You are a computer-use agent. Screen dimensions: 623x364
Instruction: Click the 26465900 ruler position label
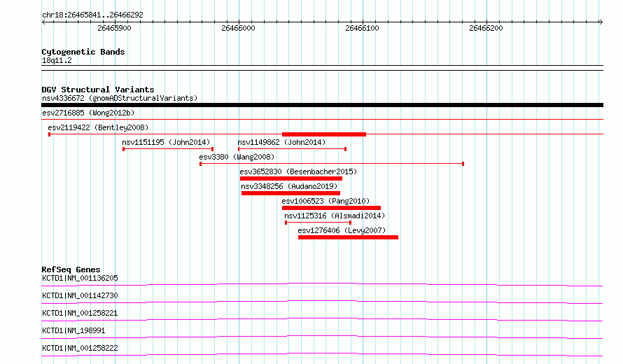click(114, 28)
